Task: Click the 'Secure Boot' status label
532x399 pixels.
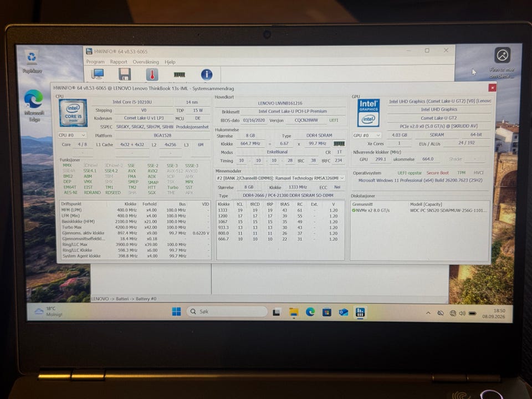Action: [437, 173]
